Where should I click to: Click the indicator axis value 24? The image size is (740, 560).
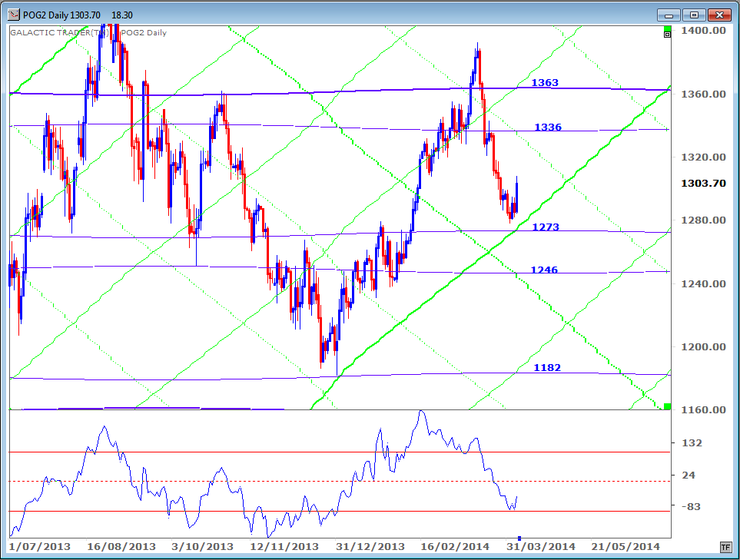pyautogui.click(x=689, y=475)
